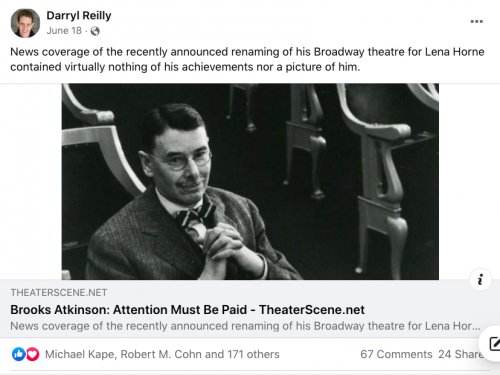The image size is (500, 375).
Task: Click the bow-tie man in preview photo
Action: click(x=193, y=193)
